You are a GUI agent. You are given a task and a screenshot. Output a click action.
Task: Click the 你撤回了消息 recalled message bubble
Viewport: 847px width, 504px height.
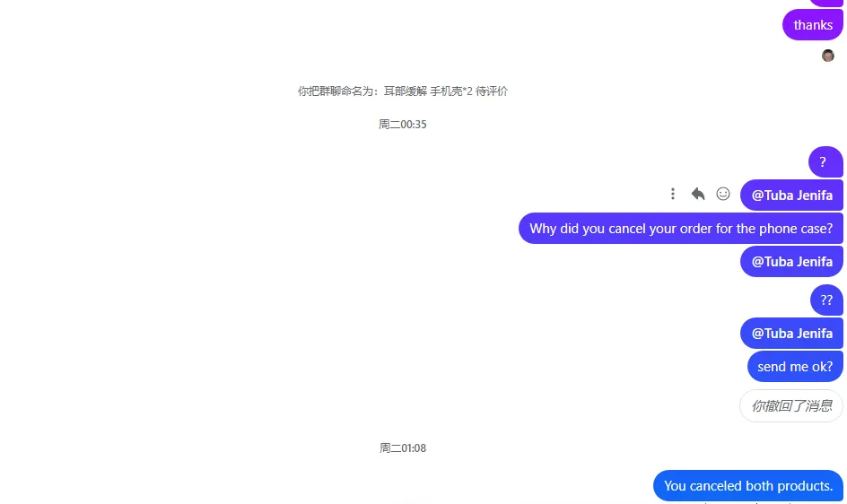791,405
